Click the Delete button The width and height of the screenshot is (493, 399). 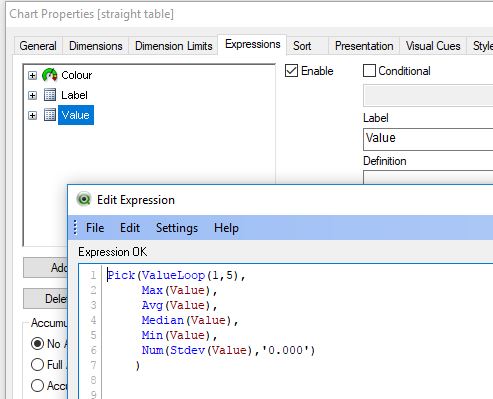[45, 299]
